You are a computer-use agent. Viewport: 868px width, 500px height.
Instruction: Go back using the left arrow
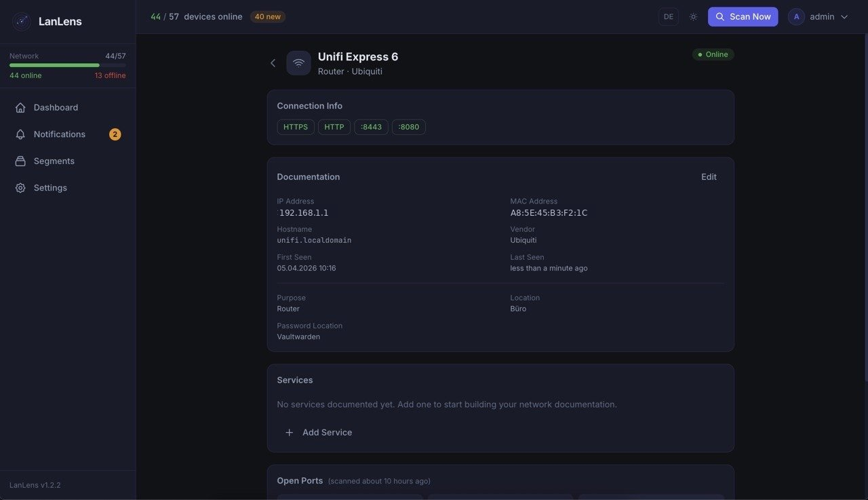pos(273,63)
